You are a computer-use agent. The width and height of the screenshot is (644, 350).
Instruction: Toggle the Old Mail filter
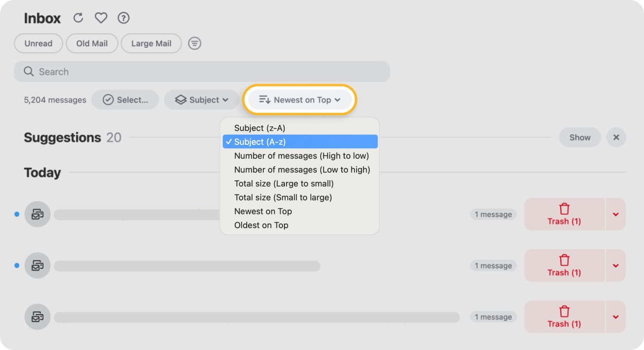(92, 43)
